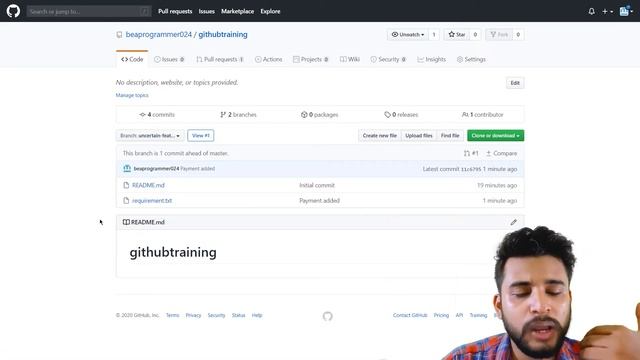Click footer GitHub mark icon

tap(327, 316)
